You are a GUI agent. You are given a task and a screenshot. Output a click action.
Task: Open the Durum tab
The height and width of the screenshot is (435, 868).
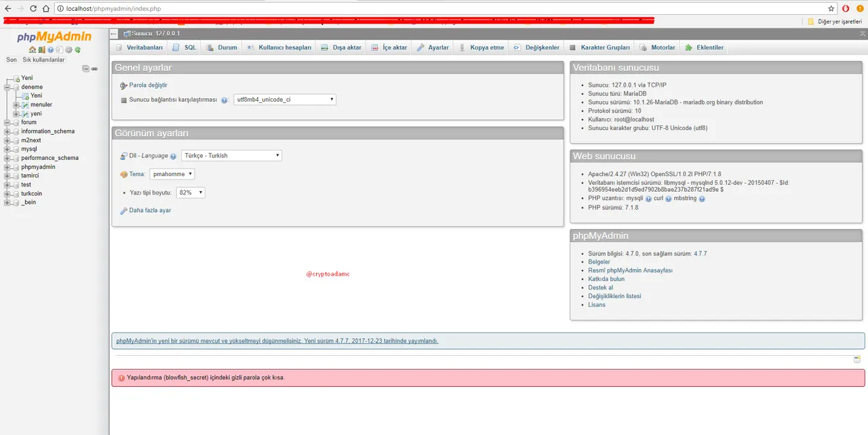(x=222, y=47)
